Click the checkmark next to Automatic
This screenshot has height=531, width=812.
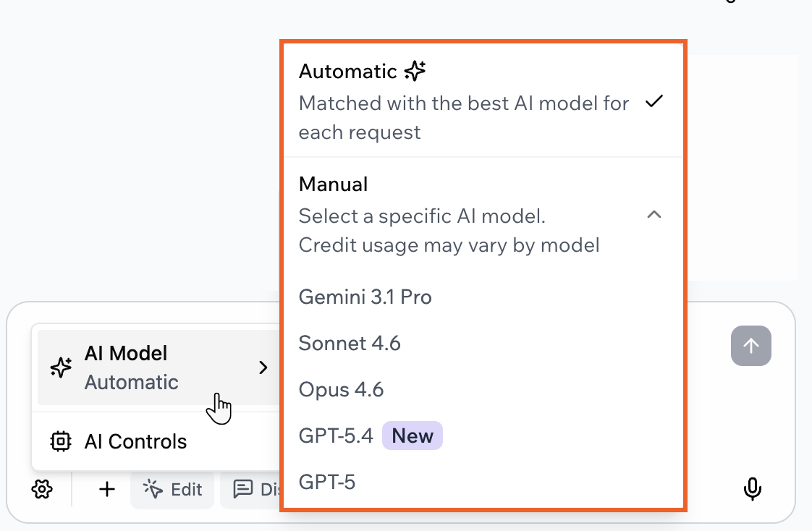pos(654,102)
